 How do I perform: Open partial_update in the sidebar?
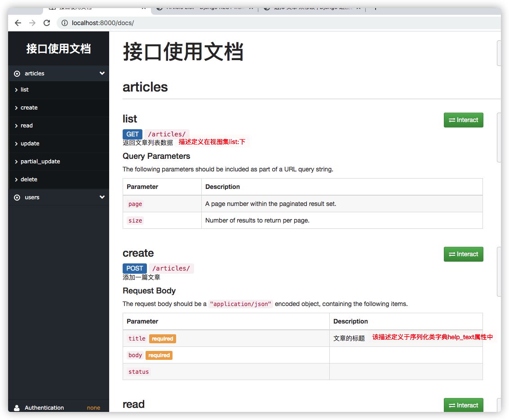pos(40,162)
